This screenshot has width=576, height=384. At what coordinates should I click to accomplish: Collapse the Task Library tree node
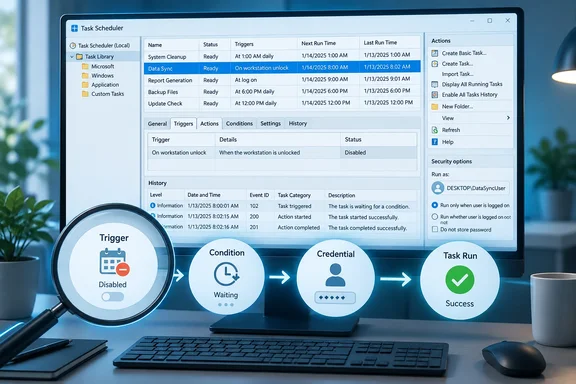click(x=72, y=57)
